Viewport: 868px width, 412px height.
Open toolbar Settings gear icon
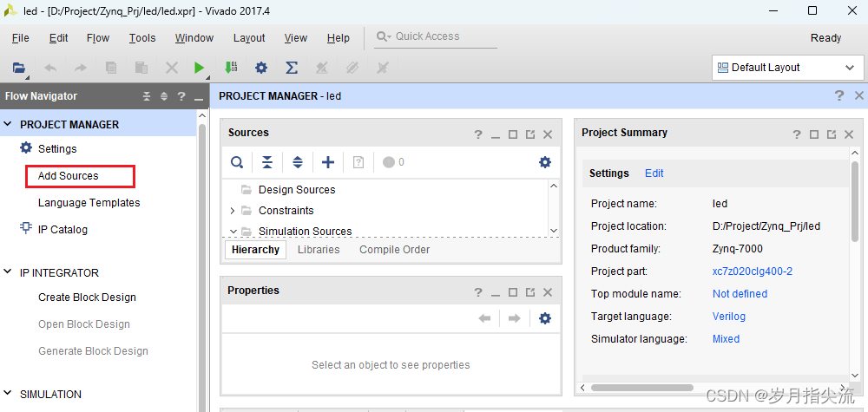point(260,68)
